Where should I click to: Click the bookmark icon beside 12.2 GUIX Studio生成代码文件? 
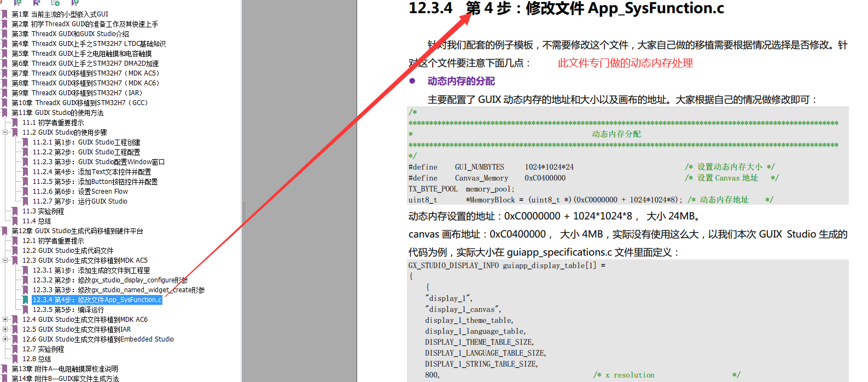click(15, 251)
